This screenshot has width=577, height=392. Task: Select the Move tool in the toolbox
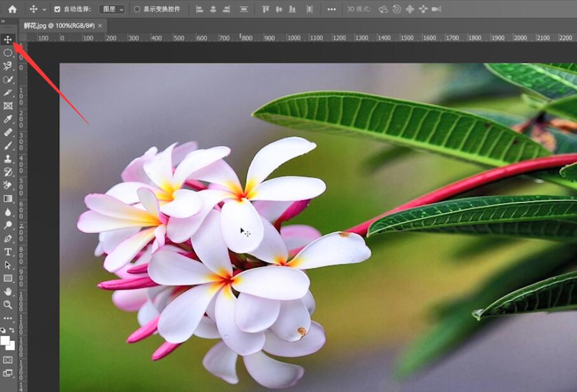8,39
